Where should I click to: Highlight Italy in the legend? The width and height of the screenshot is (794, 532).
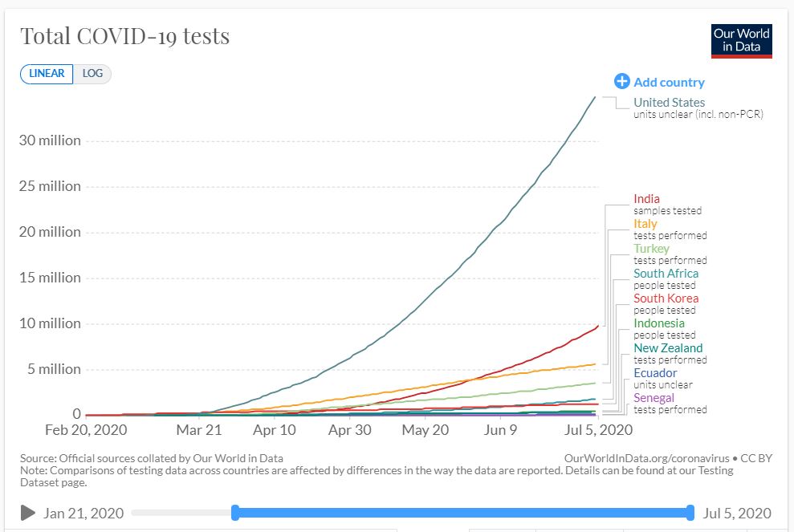(x=645, y=224)
